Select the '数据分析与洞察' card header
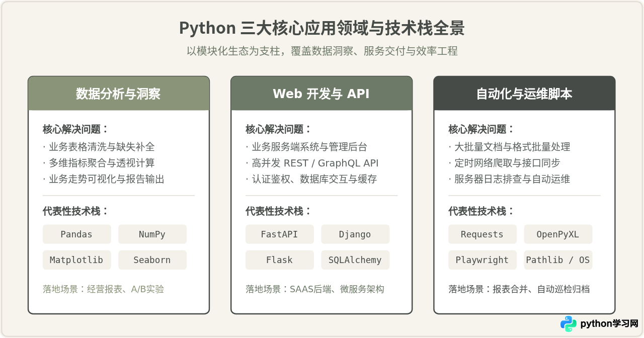644x338 pixels. click(119, 94)
